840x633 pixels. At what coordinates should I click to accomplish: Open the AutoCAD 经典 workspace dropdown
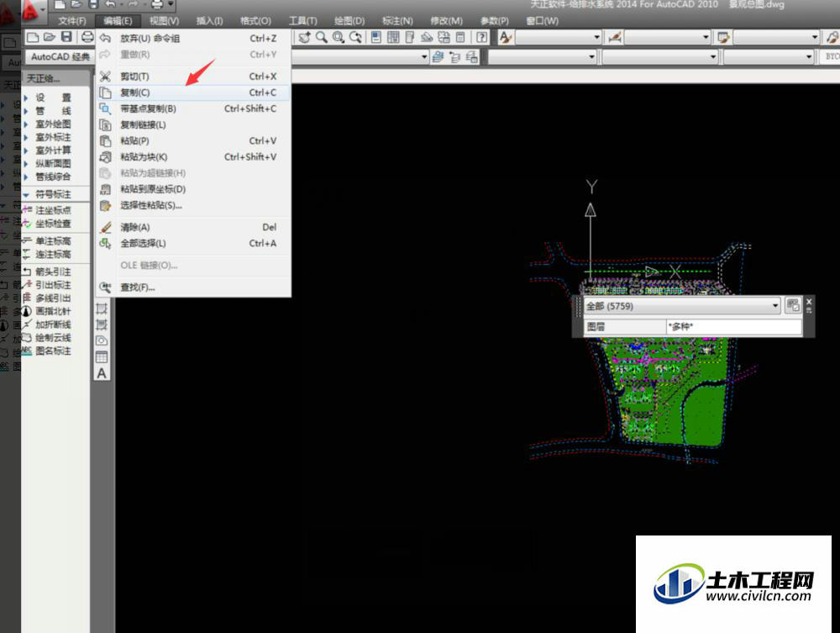coord(59,57)
